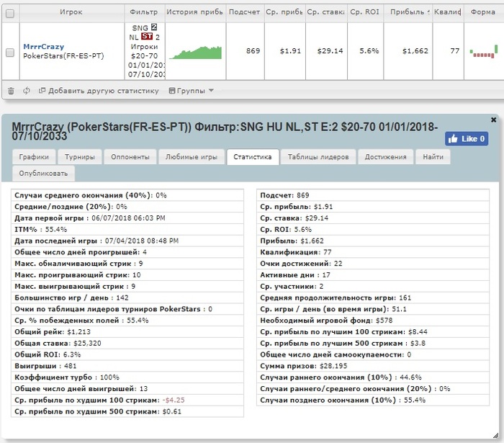
Task: Toggle the select-all header checkbox
Action: [x=10, y=14]
